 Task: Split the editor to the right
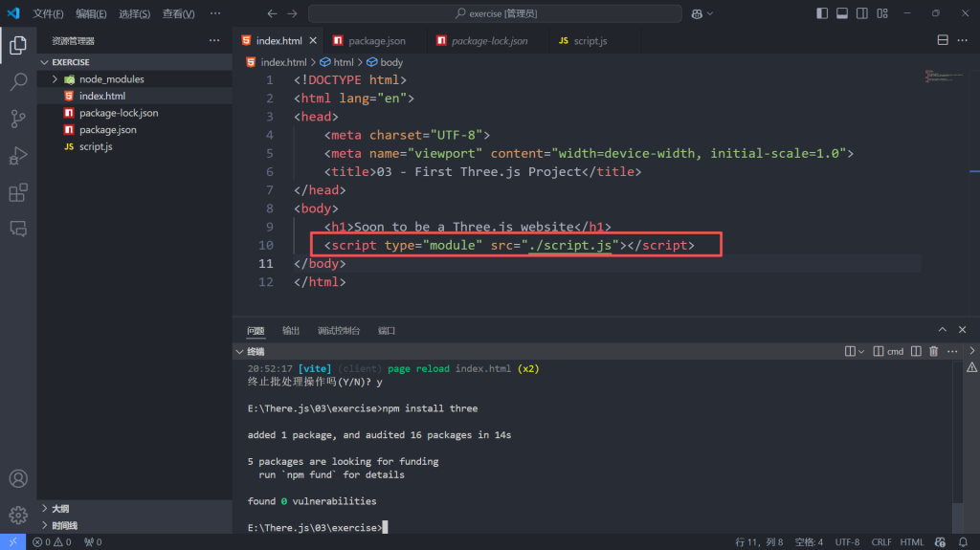coord(943,40)
